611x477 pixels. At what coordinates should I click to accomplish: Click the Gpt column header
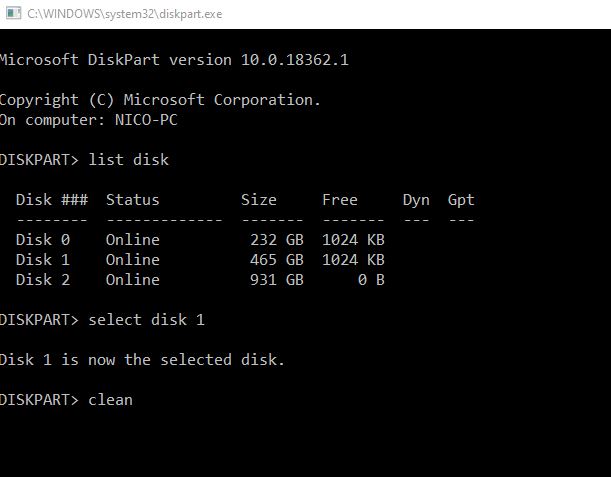[461, 200]
